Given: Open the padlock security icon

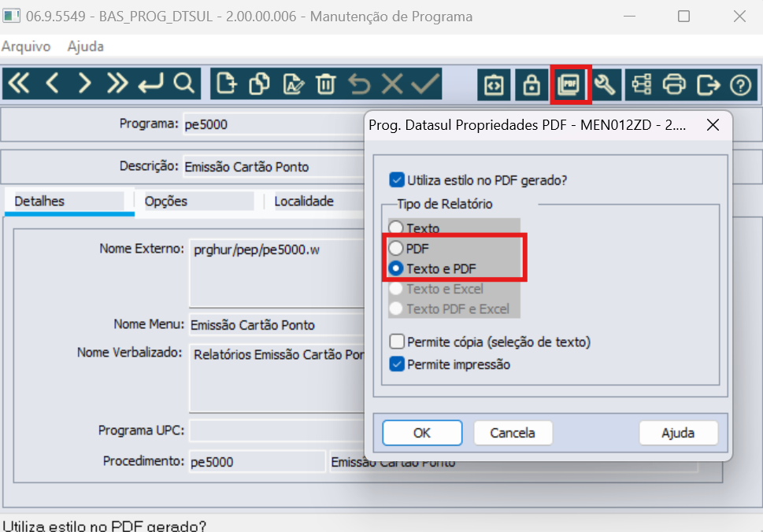Looking at the screenshot, I should [532, 85].
